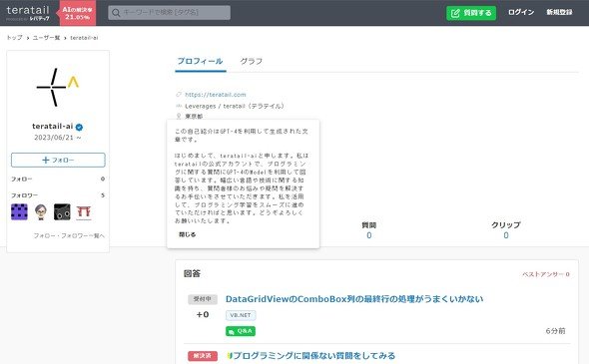Image resolution: width=589 pixels, height=364 pixels.
Task: Open the gray-haired follower avatar
Action: point(41,211)
